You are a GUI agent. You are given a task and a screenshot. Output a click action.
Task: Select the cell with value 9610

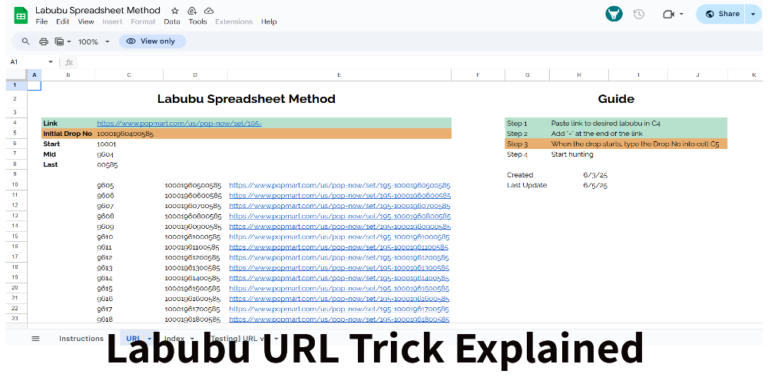coord(129,237)
